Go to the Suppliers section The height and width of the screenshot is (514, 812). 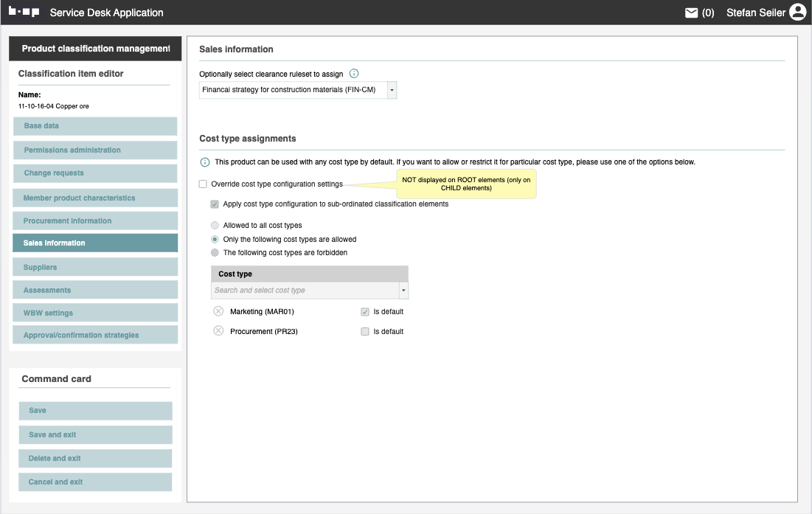(95, 267)
